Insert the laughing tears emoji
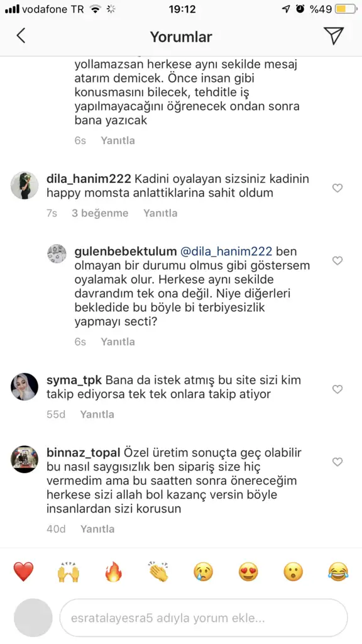This screenshot has width=362, height=644. [x=339, y=572]
